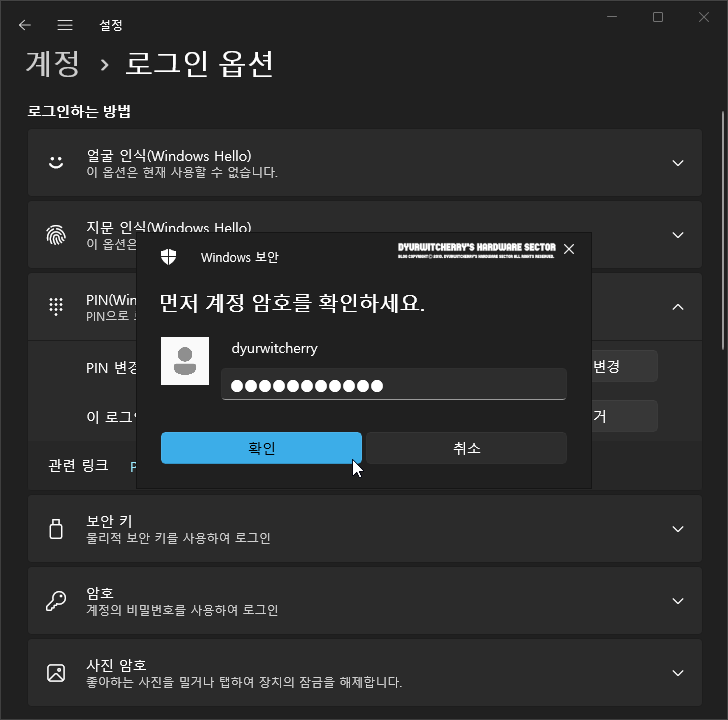Close the Windows Security dialog
The image size is (728, 720).
coord(569,249)
